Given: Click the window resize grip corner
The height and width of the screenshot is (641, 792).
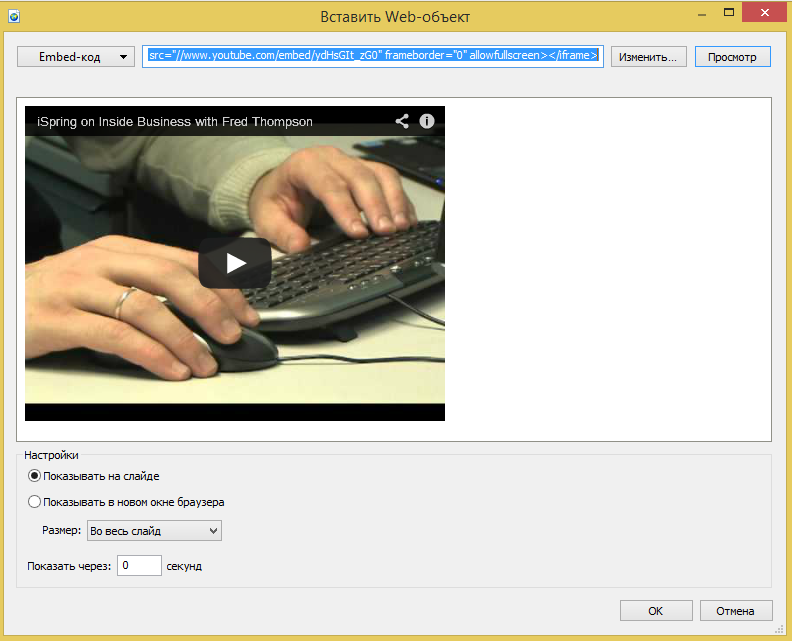Looking at the screenshot, I should (779, 629).
